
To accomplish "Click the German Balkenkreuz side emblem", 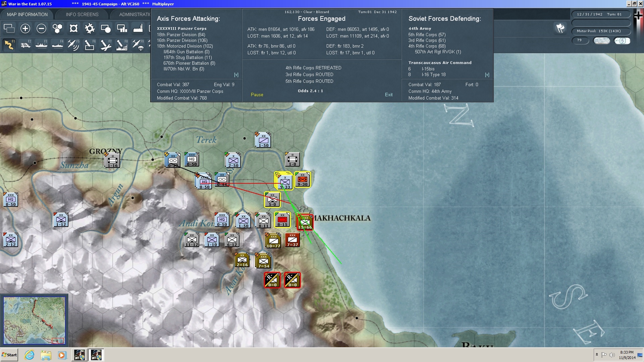I will [x=638, y=16].
